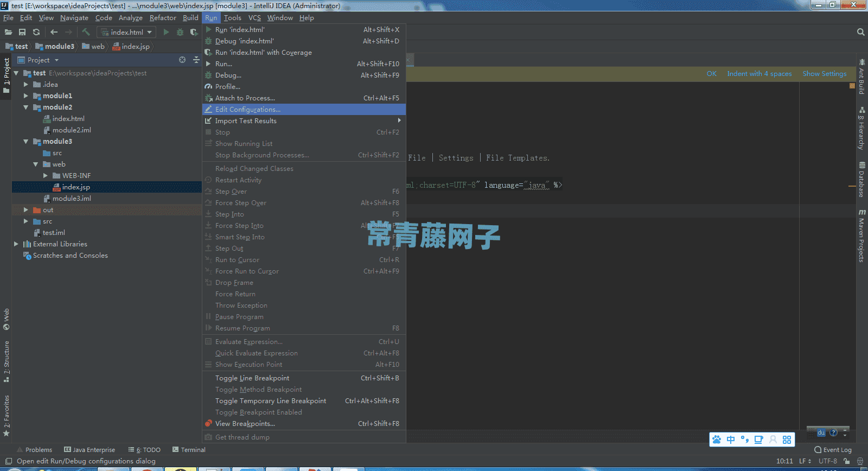Choose View Breakpoints menu entry

(304, 423)
